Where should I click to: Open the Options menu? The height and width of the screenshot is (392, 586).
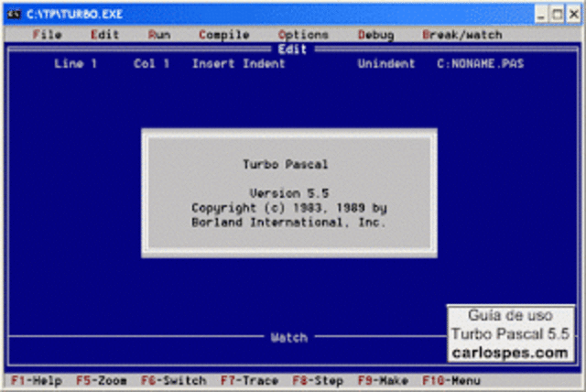coord(303,35)
